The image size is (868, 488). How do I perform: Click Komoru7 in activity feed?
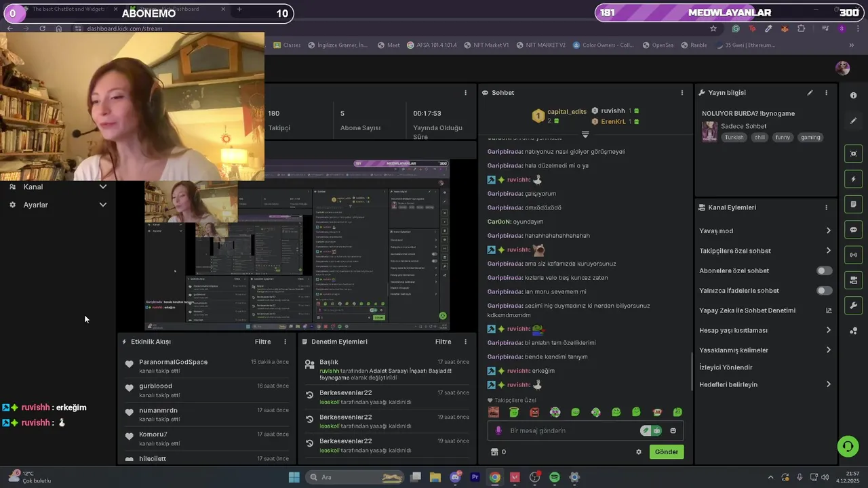coord(153,434)
